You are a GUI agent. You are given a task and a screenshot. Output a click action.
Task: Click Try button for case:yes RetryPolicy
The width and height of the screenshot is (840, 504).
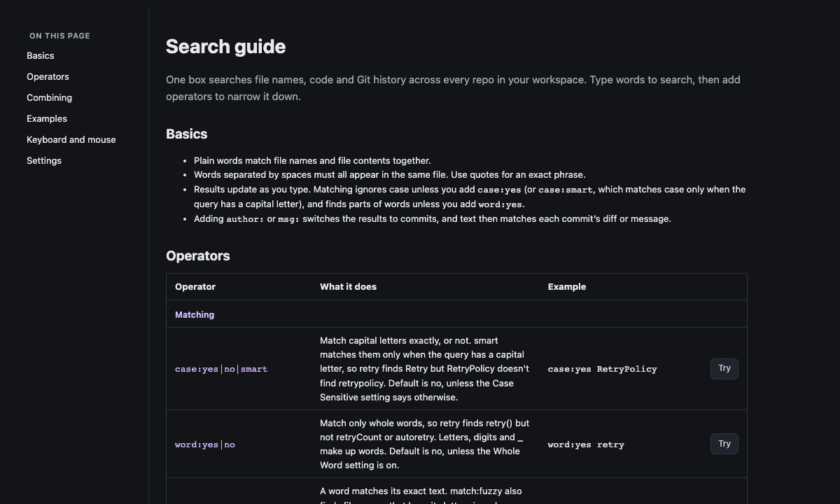point(724,368)
